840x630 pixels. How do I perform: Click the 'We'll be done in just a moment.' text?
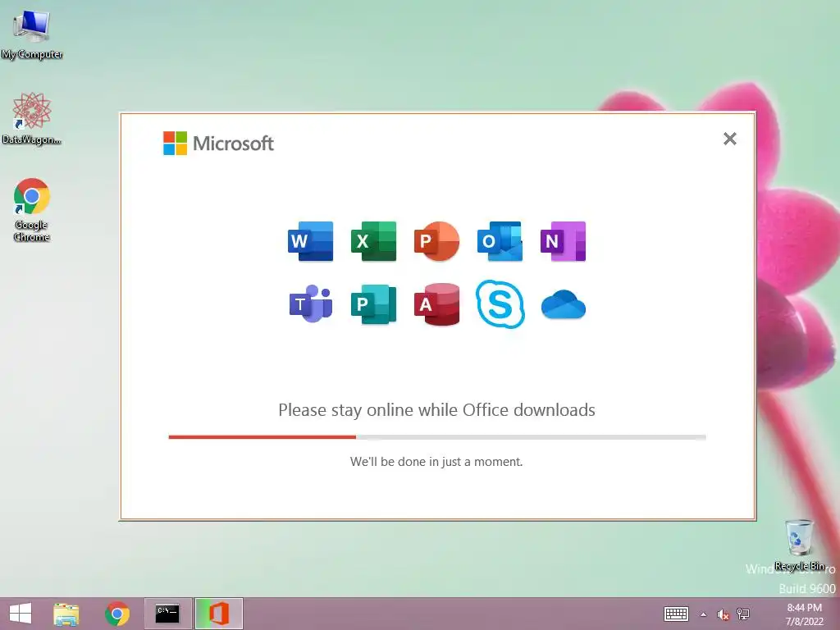click(x=436, y=462)
